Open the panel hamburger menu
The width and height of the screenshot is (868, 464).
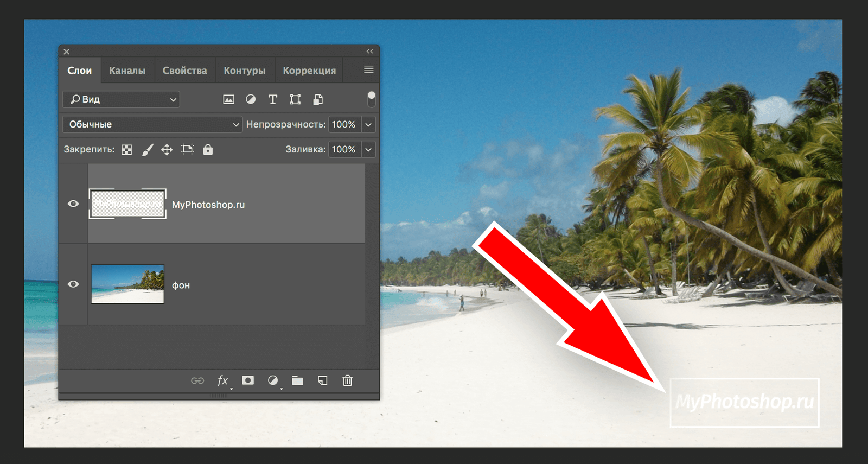pyautogui.click(x=368, y=70)
